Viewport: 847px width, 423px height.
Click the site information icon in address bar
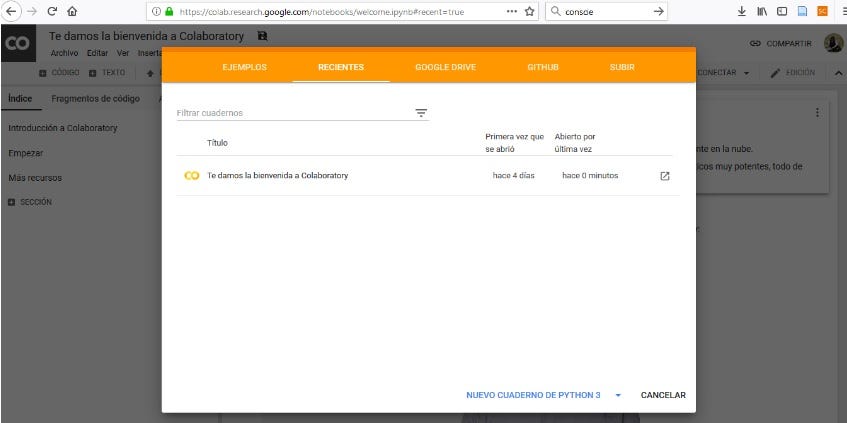pos(156,11)
